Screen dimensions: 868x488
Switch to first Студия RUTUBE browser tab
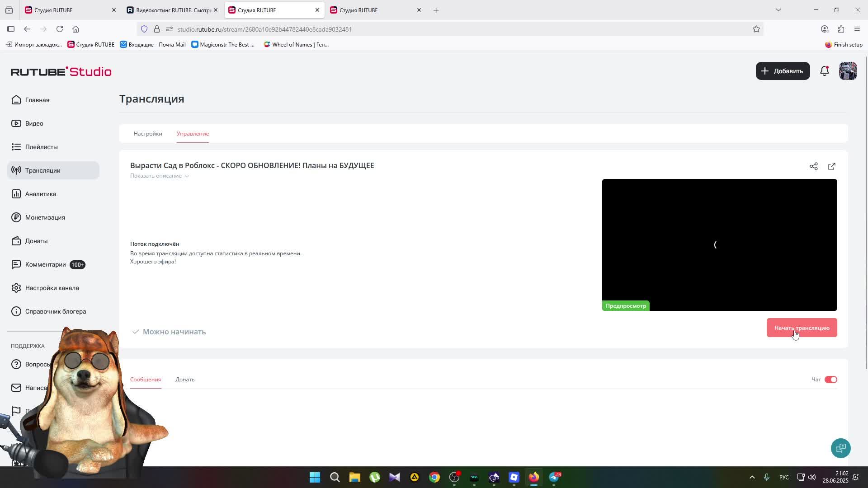pos(70,10)
